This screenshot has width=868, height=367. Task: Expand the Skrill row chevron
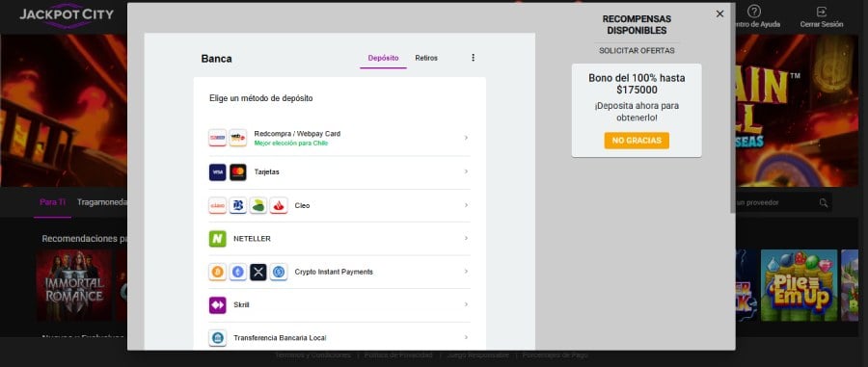(466, 304)
